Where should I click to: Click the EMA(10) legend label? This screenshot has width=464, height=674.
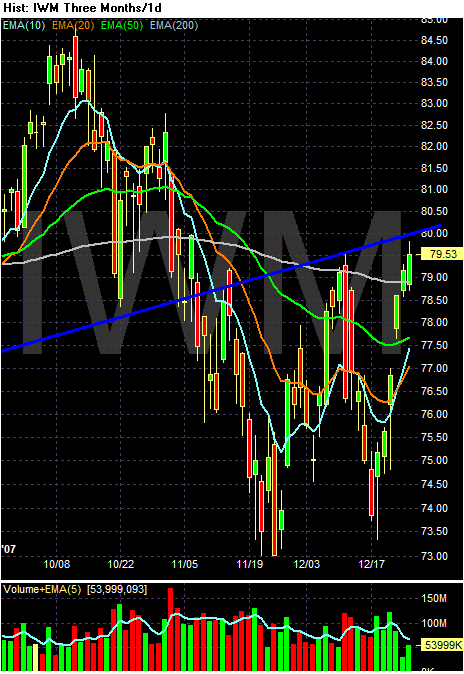(x=24, y=25)
